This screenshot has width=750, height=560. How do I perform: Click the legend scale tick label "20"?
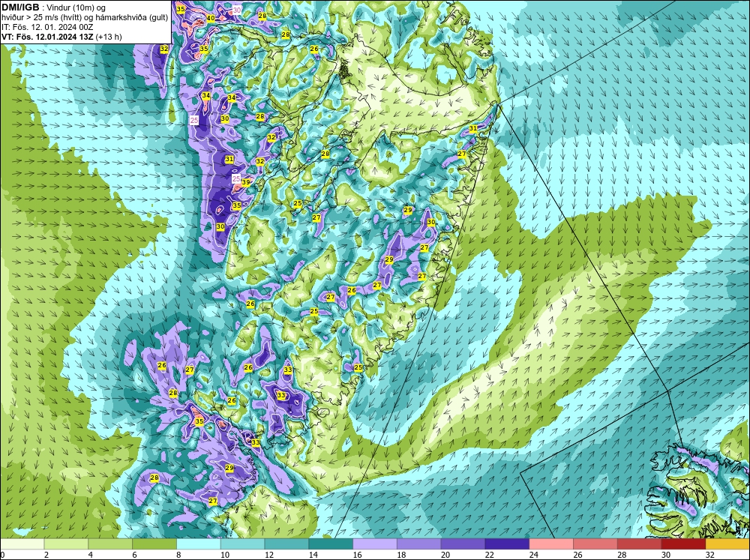point(445,555)
